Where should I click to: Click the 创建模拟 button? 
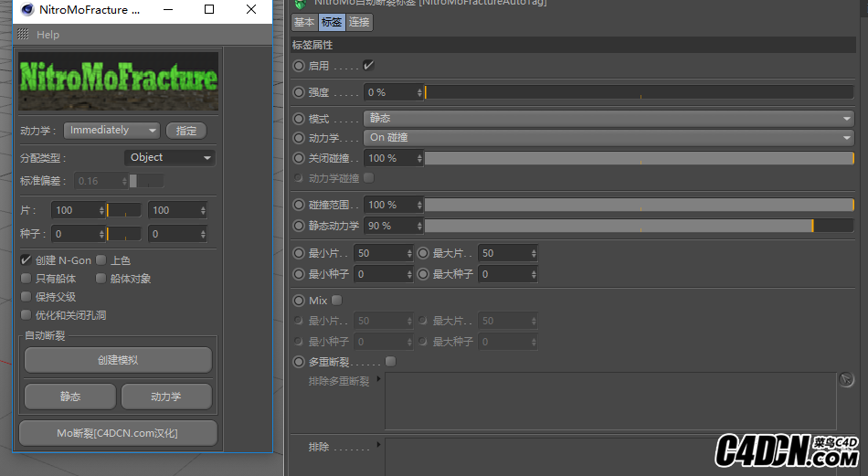118,360
